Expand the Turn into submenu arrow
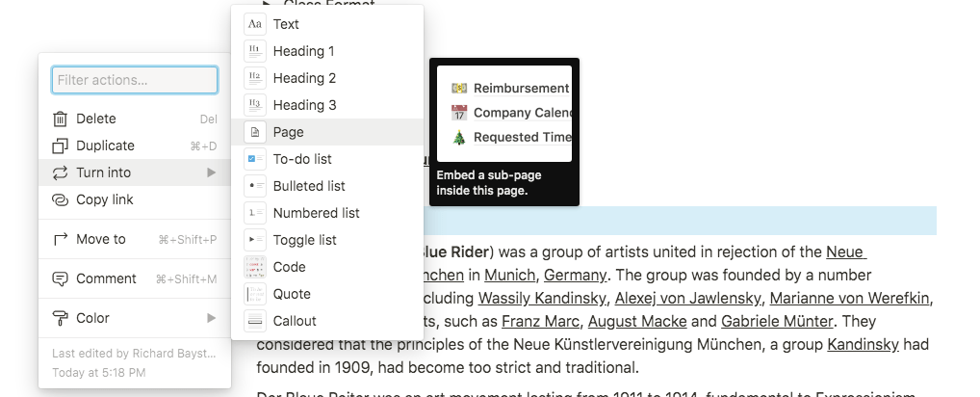Image resolution: width=980 pixels, height=397 pixels. pos(211,172)
